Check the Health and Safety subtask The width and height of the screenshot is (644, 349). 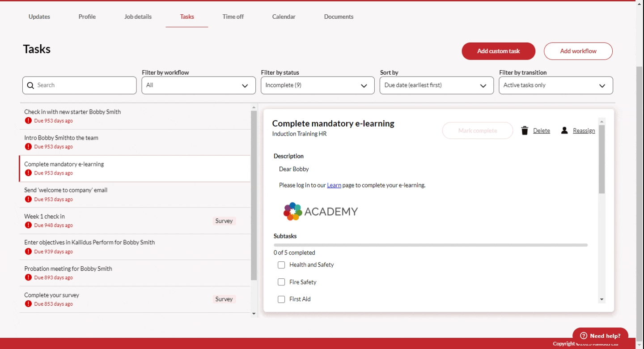coord(281,265)
